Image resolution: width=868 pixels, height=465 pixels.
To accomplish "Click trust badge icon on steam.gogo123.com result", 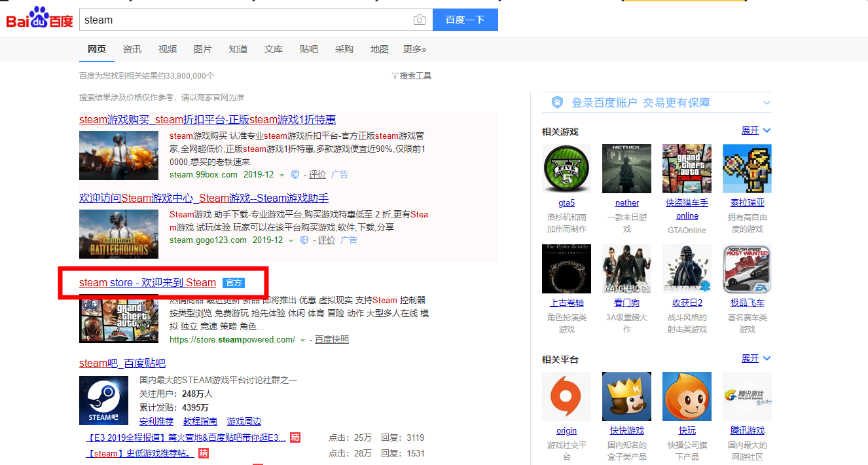I will pos(304,240).
